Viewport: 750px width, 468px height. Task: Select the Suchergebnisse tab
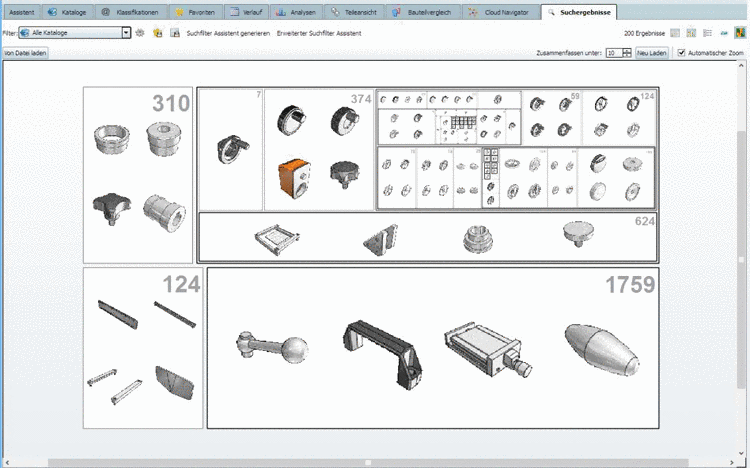click(579, 12)
